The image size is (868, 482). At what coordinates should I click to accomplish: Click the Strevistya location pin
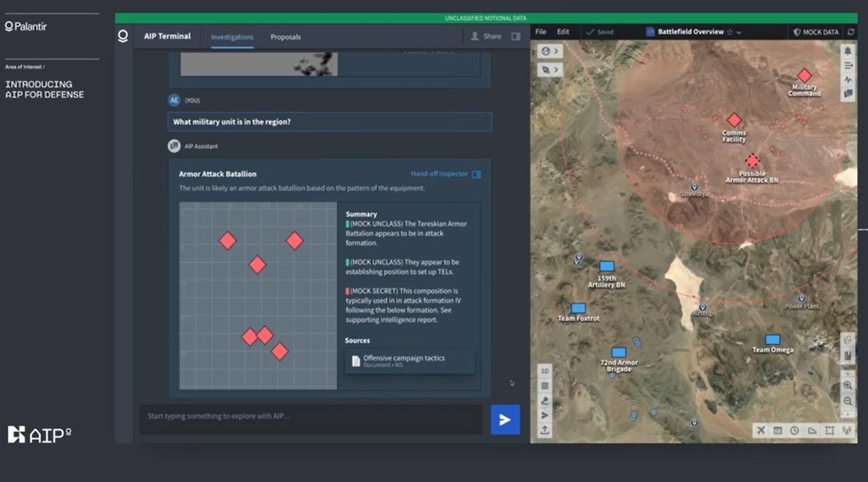[x=694, y=186]
